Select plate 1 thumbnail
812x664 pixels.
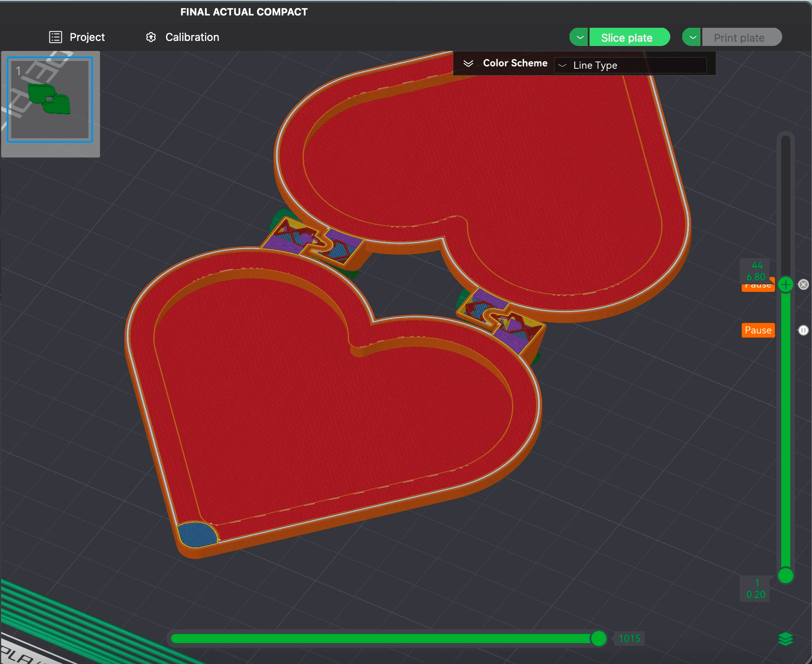[x=50, y=100]
